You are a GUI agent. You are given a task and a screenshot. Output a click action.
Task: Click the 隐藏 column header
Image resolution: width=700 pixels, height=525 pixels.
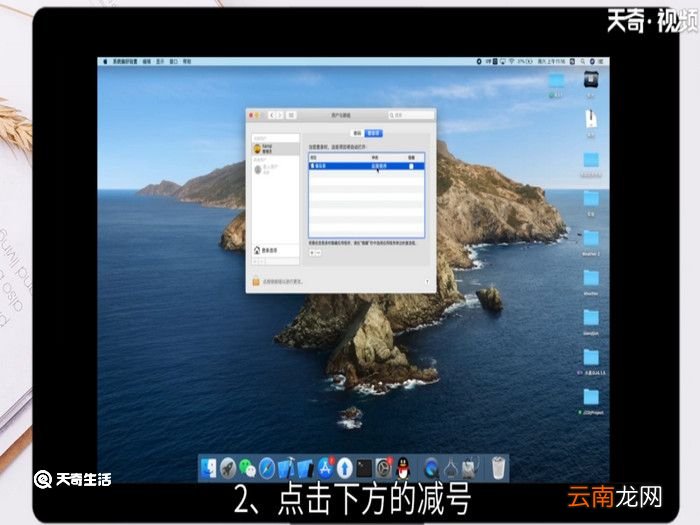411,158
